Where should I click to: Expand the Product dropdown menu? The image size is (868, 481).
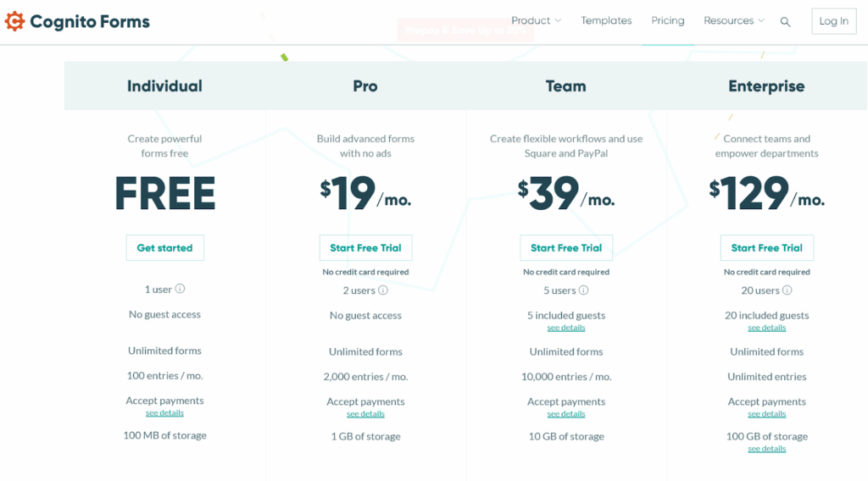536,20
